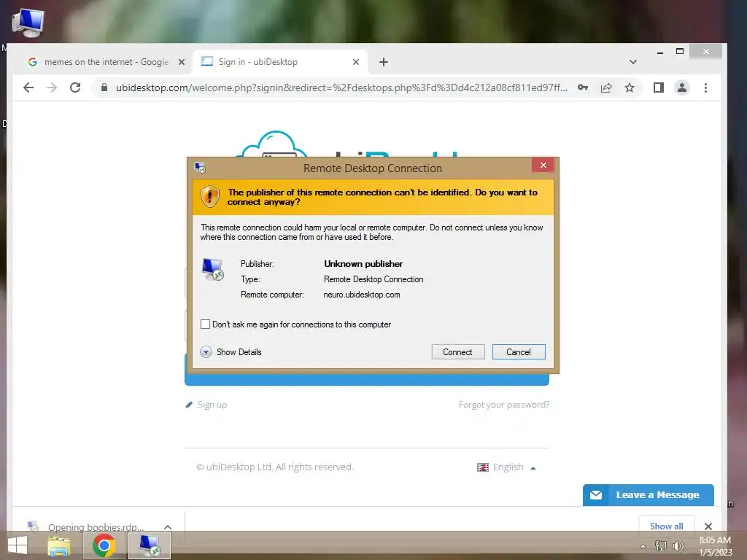Close the Remote Desktop Connection dialog

tap(543, 166)
